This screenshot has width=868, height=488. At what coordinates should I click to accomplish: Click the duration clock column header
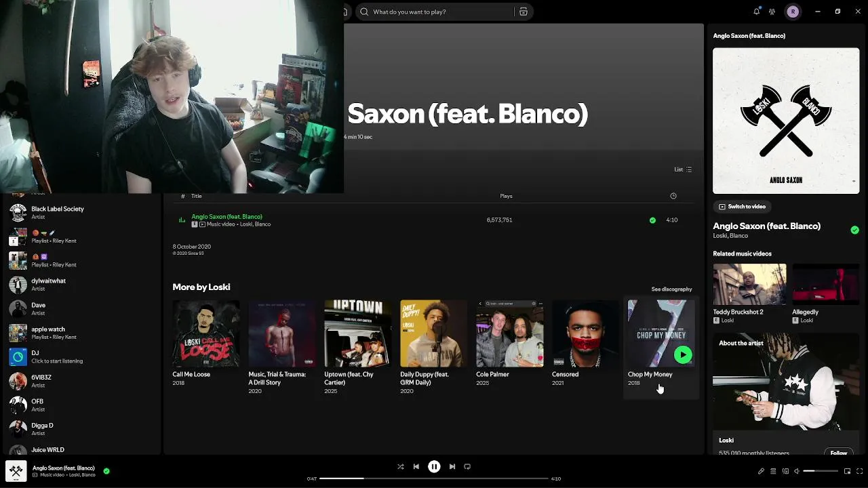[x=673, y=196]
